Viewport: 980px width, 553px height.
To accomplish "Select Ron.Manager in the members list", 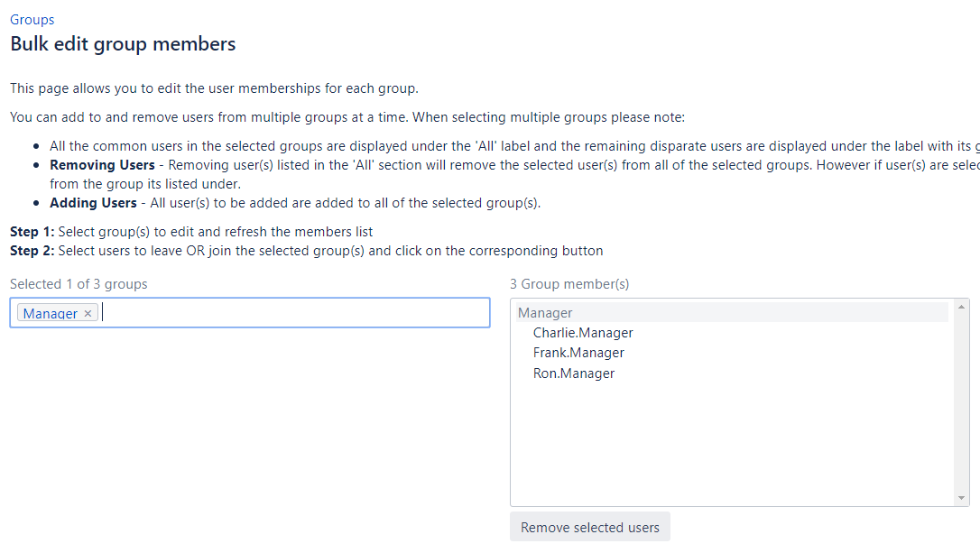I will click(574, 373).
